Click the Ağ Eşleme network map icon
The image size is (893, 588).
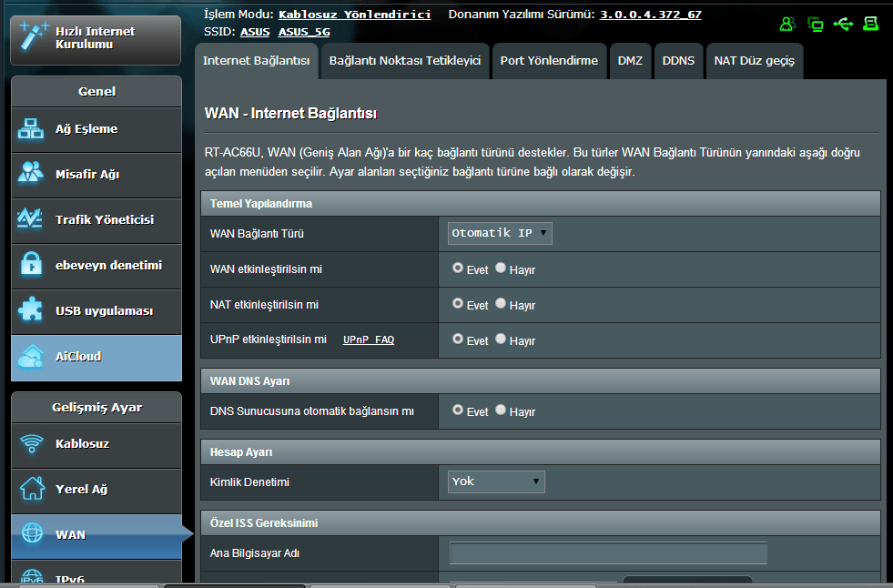(x=31, y=129)
